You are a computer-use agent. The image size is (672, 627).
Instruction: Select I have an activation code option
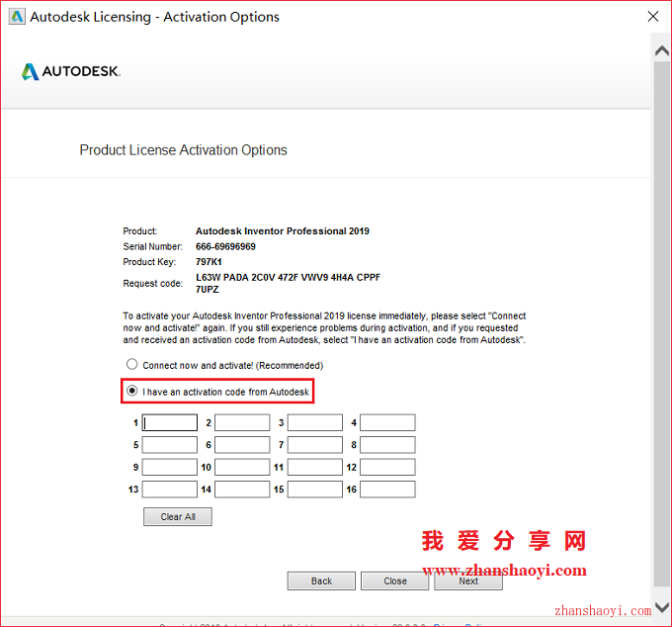[132, 391]
